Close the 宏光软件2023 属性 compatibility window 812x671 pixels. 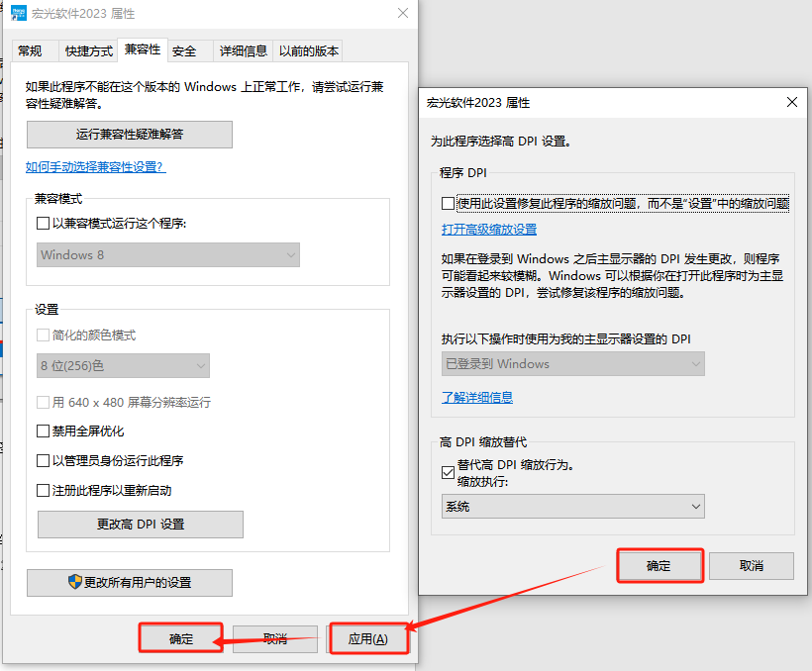pyautogui.click(x=403, y=13)
